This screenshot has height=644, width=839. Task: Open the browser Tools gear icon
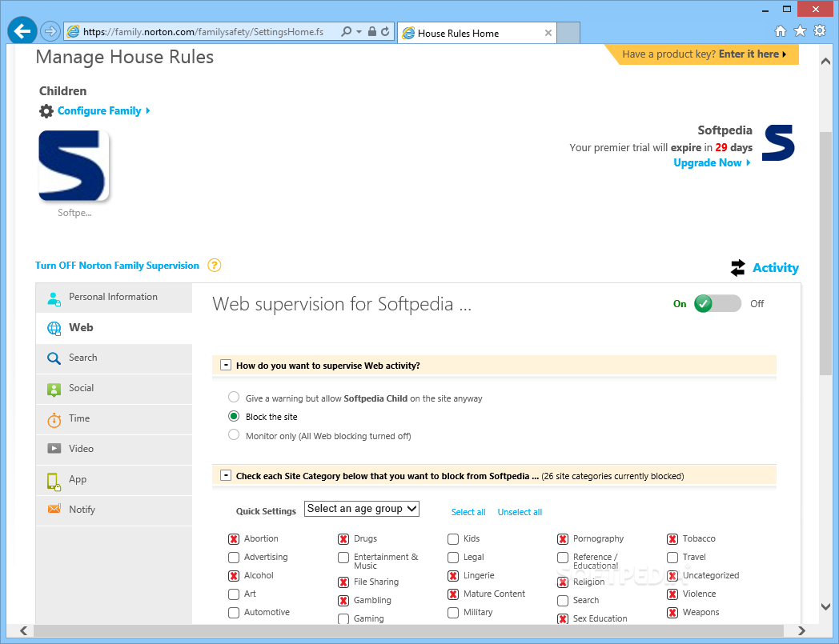820,31
